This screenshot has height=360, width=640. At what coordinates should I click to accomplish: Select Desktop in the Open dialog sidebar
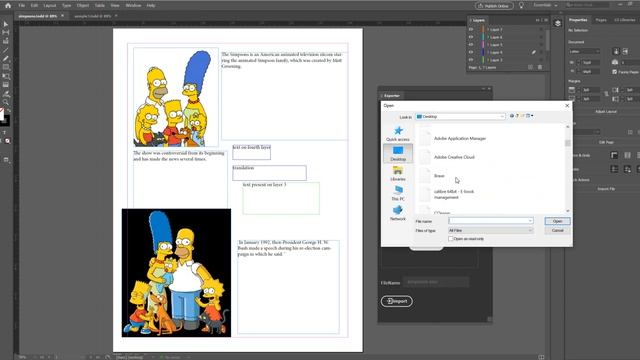coord(398,153)
